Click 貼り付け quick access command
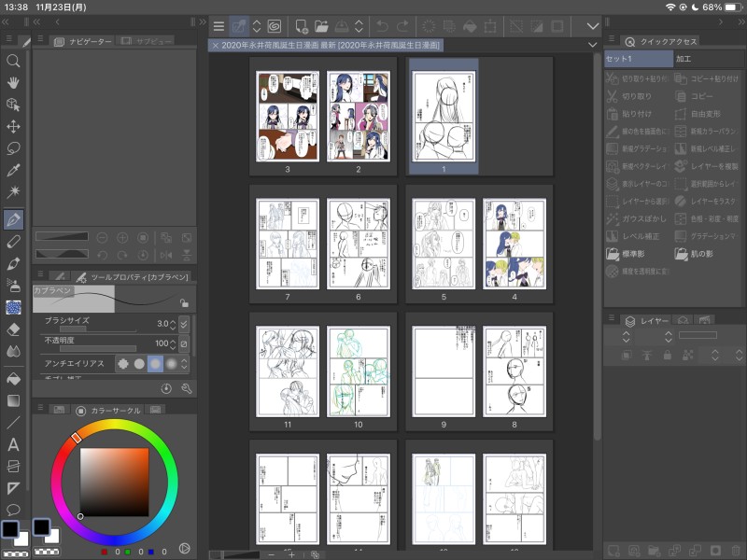Image resolution: width=747 pixels, height=560 pixels. pyautogui.click(x=639, y=114)
